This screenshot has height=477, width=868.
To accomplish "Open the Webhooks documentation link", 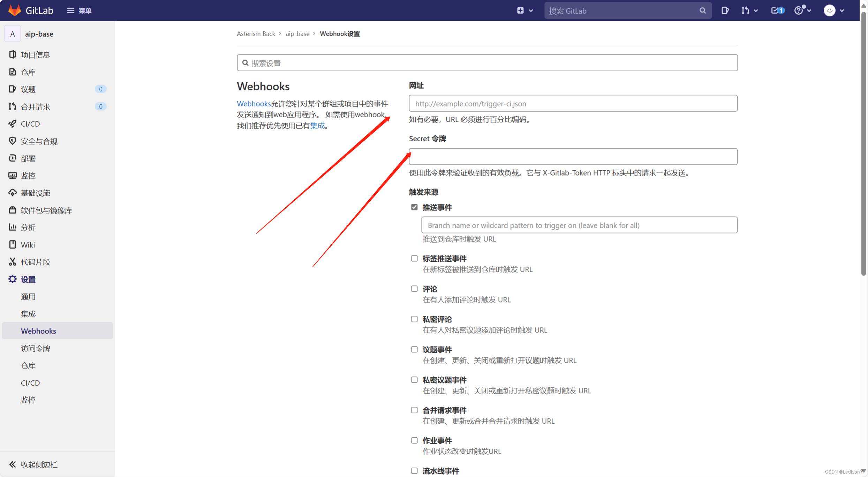I will (254, 104).
